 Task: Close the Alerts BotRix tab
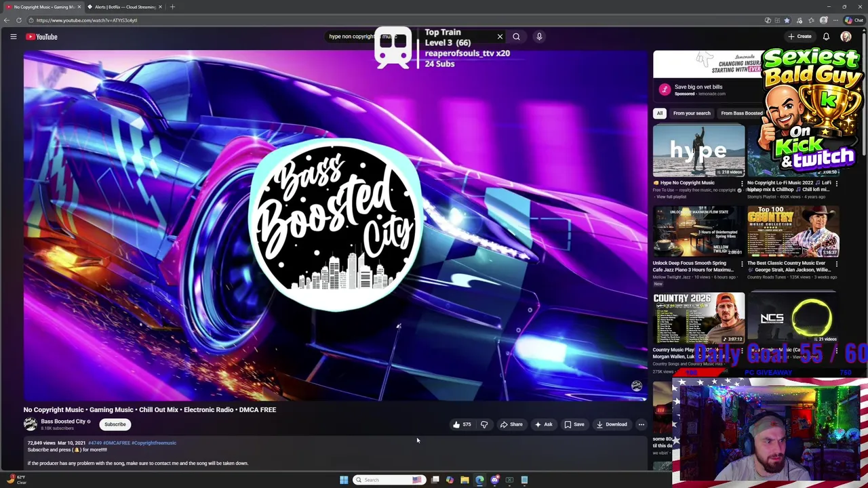[160, 7]
